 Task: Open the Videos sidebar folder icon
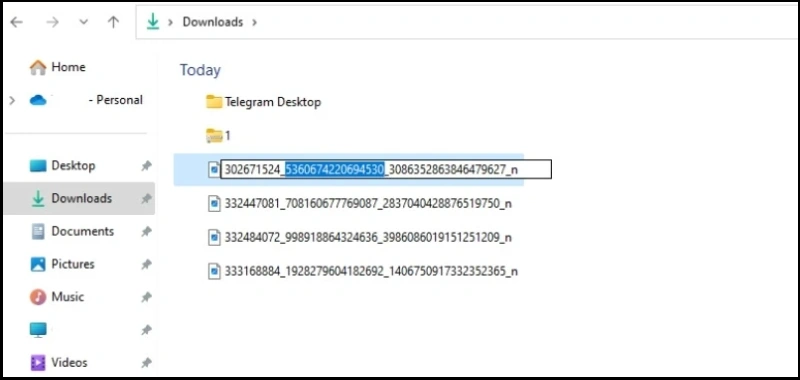[38, 363]
